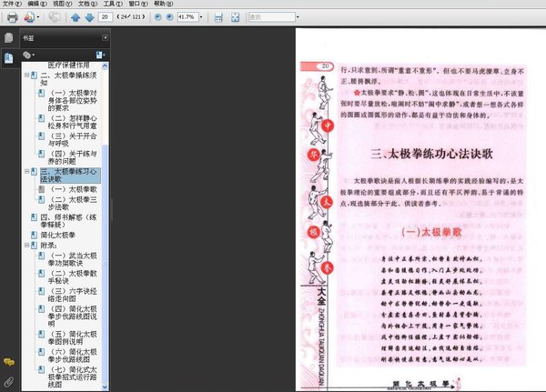The image size is (546, 392).
Task: Click the page number field showing 20
Action: (x=106, y=16)
